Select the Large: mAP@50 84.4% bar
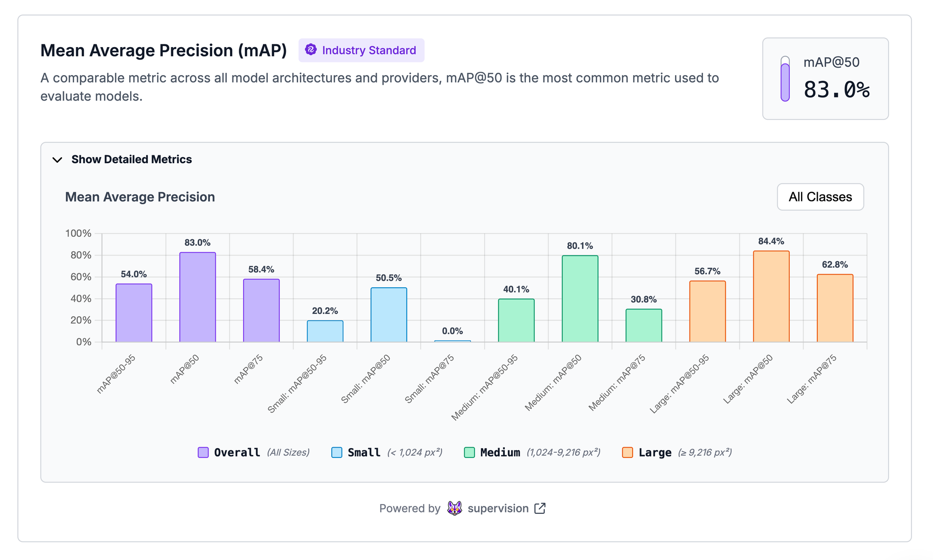933x560 pixels. point(771,297)
